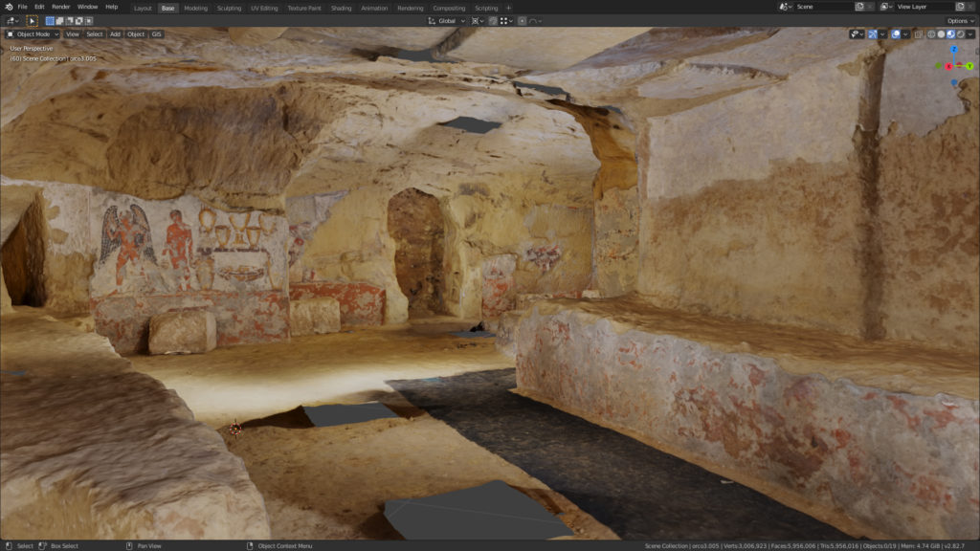Switch to the Shading workspace tab
Image resolution: width=980 pixels, height=551 pixels.
click(342, 8)
